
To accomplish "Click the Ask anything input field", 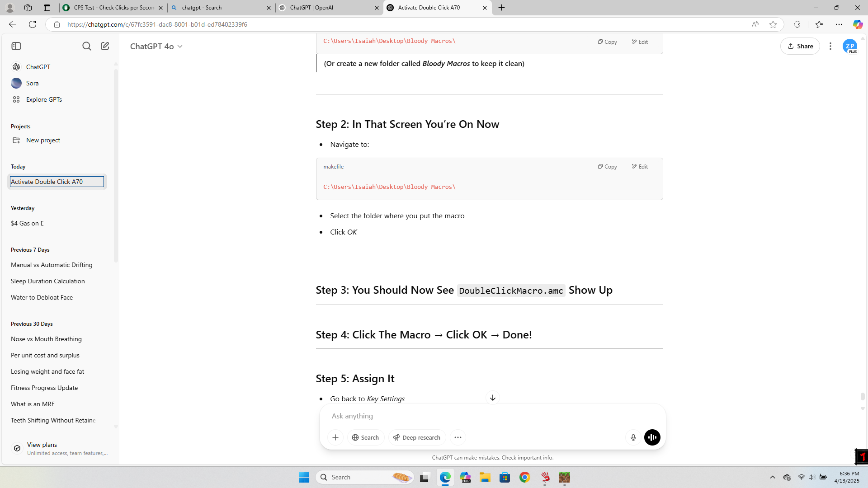I will pos(475,416).
